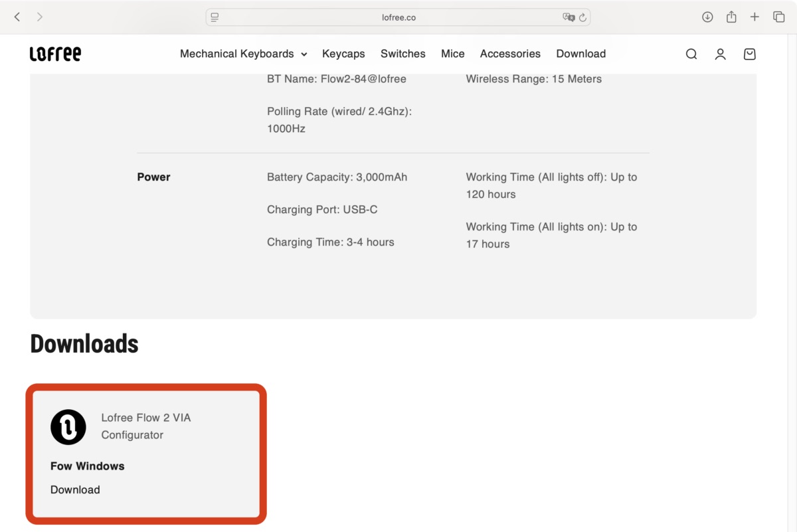This screenshot has height=532, width=797.
Task: Open a new tab with plus icon
Action: tap(754, 17)
